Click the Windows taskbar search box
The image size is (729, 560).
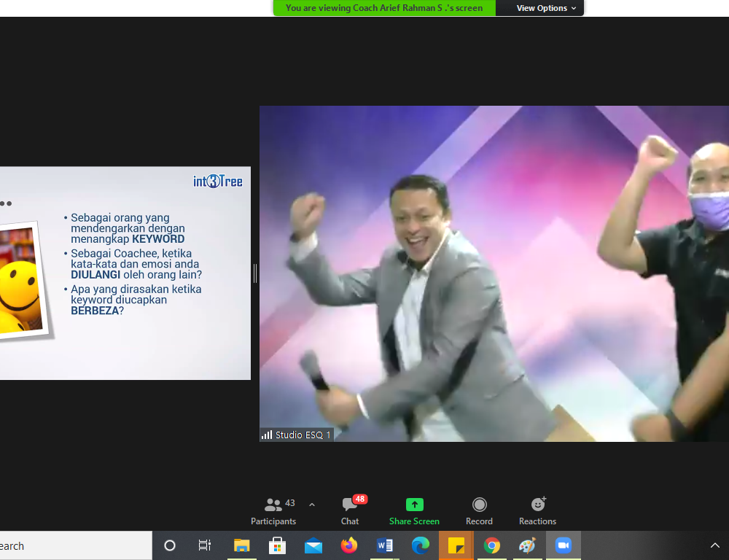[x=73, y=545]
